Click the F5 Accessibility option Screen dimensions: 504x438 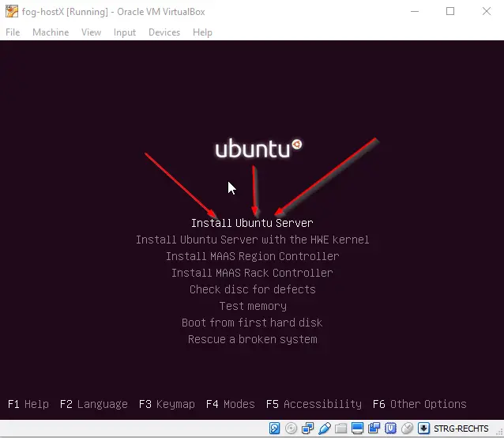pos(314,404)
